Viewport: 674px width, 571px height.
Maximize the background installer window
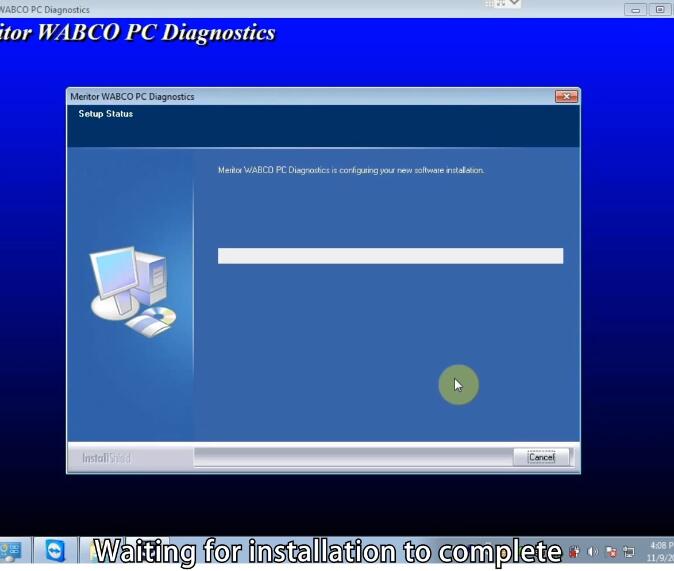coord(660,9)
